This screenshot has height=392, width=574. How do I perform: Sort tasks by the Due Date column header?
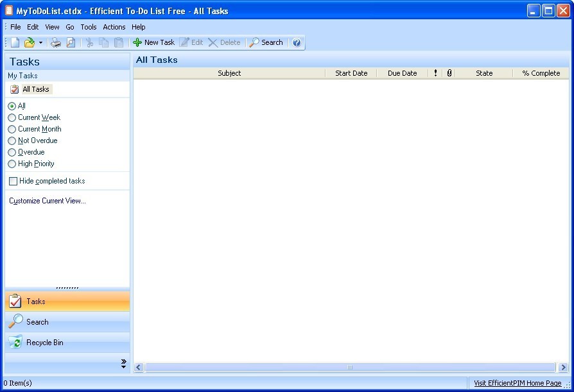coord(402,73)
